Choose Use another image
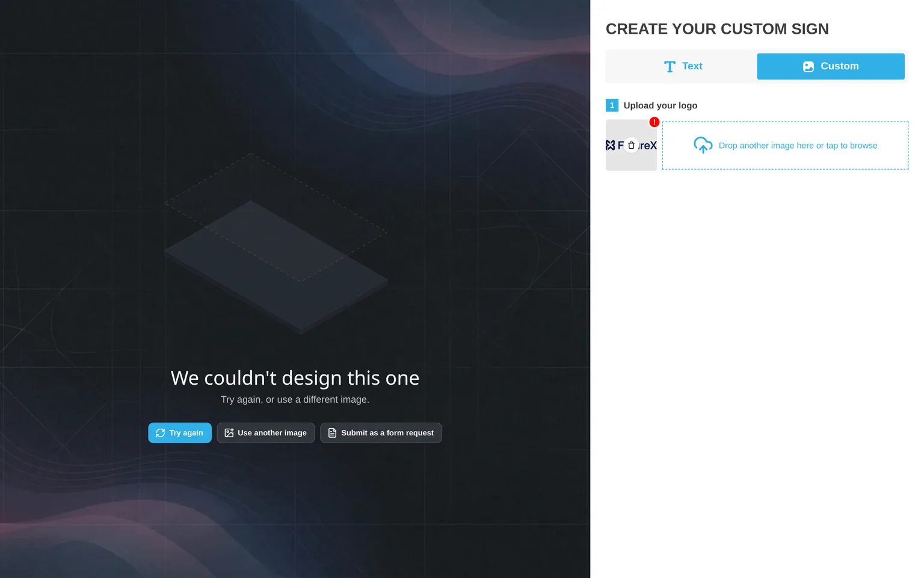The image size is (924, 578). pos(266,433)
